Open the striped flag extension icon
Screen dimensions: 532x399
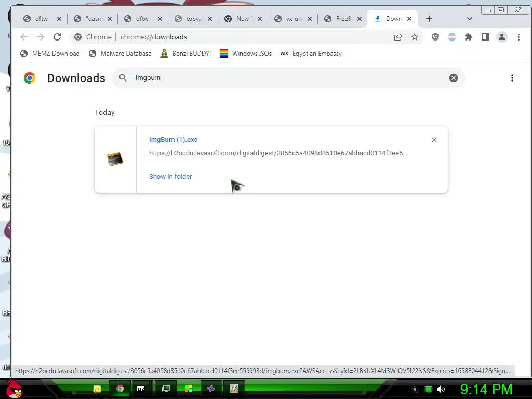452,37
